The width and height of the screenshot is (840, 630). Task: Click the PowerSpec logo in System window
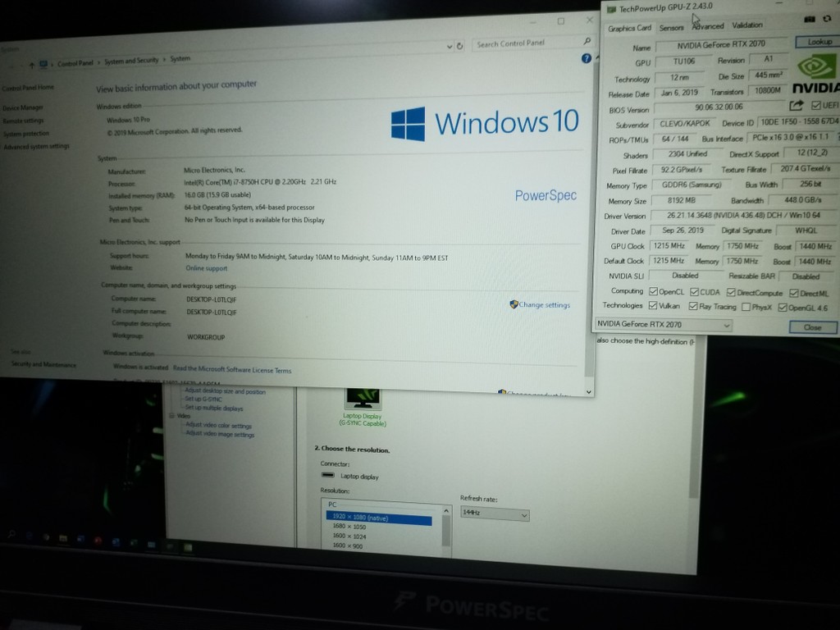(546, 195)
